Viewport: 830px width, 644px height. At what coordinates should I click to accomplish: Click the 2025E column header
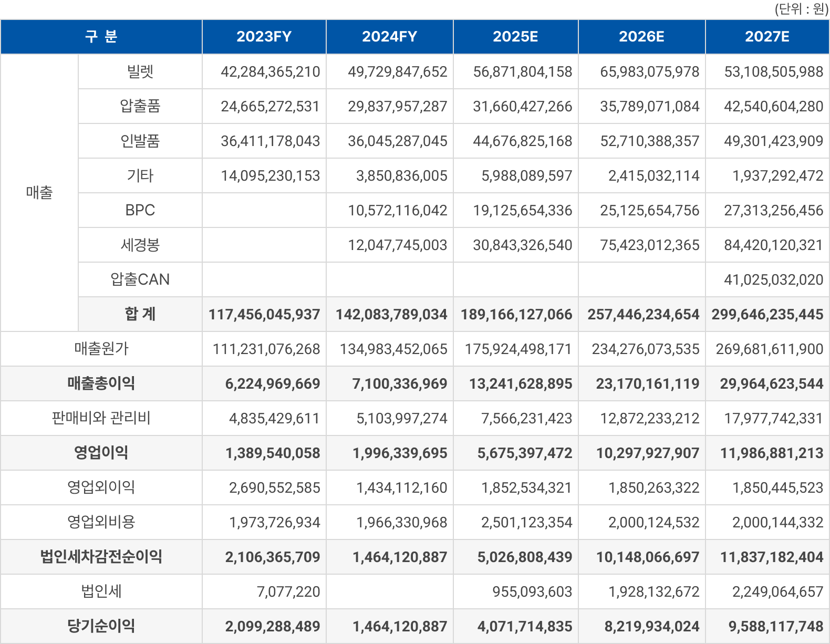[x=515, y=37]
